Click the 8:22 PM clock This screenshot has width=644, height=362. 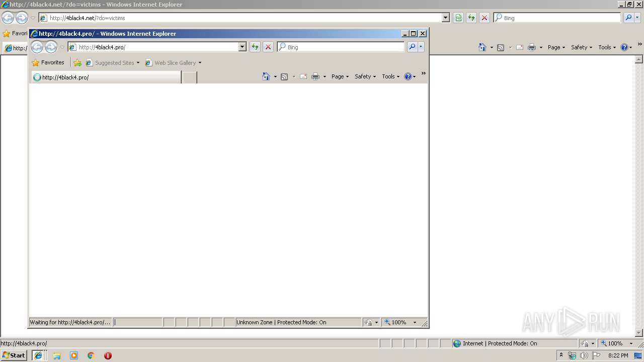618,355
